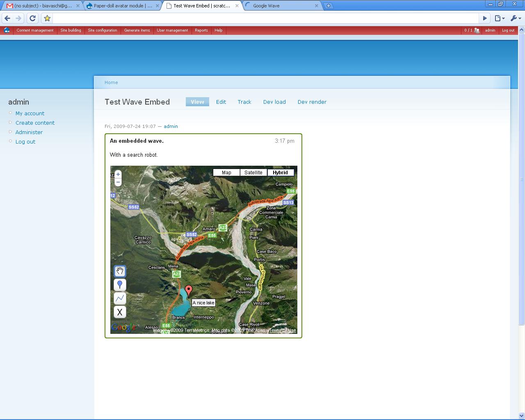Zoom in on the map with plus
This screenshot has height=420, width=525.
coord(118,174)
